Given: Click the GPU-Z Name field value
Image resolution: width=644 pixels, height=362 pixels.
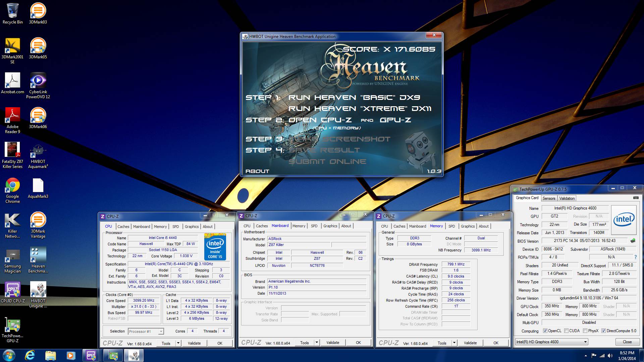Looking at the screenshot, I should (575, 208).
